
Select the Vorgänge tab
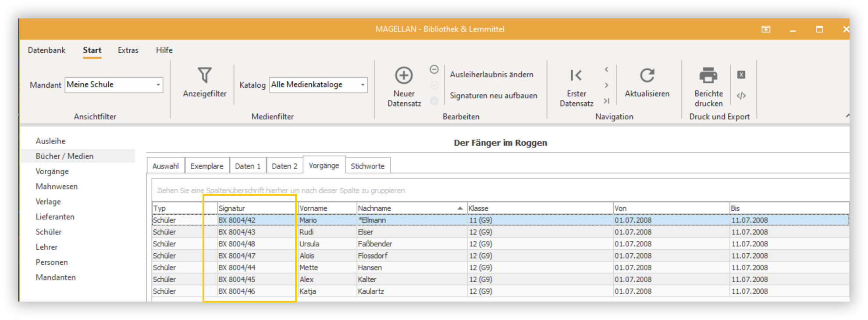(324, 165)
